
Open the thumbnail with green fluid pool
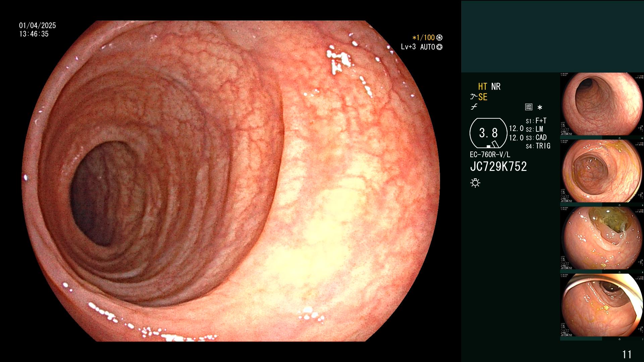coord(602,238)
